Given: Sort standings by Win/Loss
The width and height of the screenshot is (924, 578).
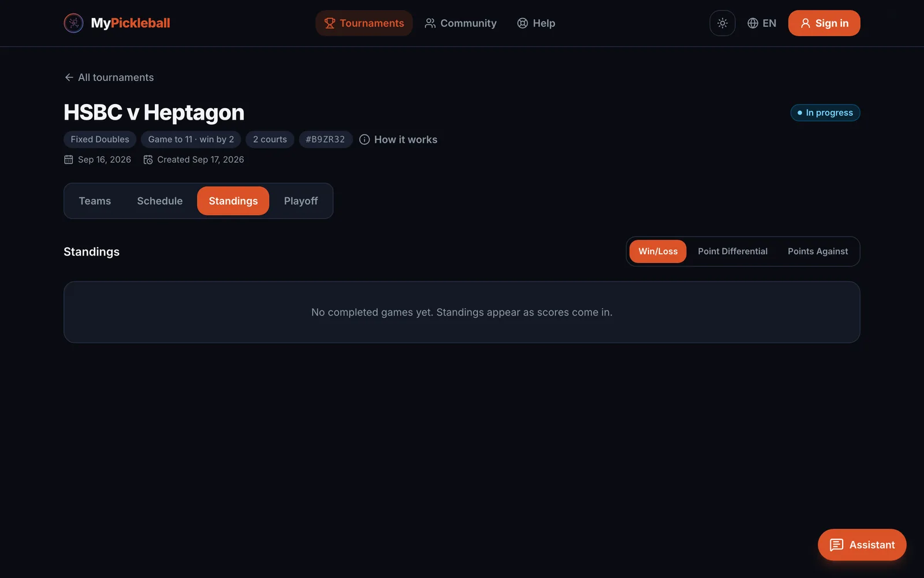Looking at the screenshot, I should [x=658, y=251].
